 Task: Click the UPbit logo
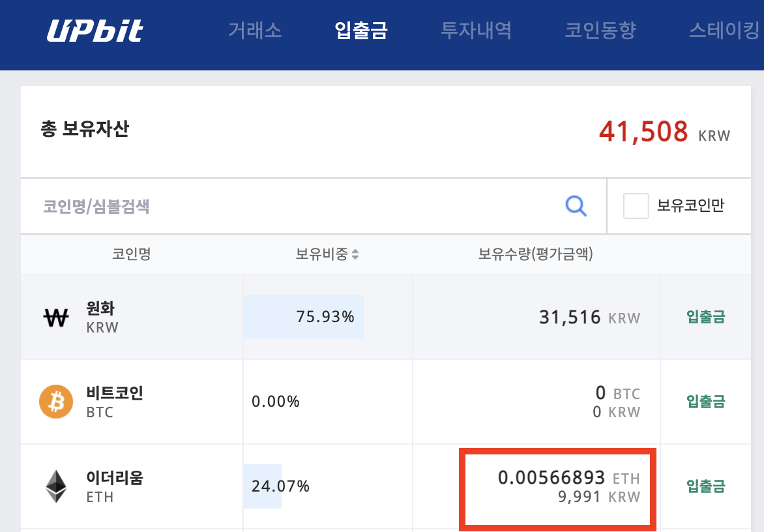[95, 31]
